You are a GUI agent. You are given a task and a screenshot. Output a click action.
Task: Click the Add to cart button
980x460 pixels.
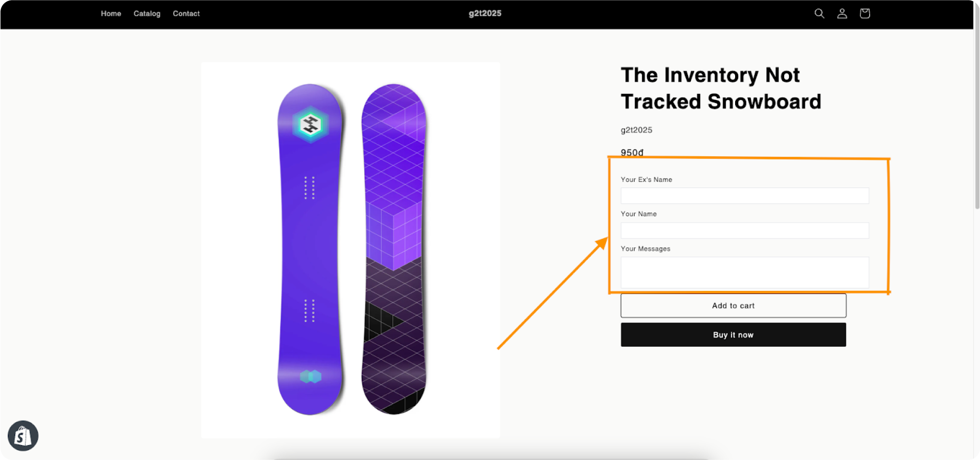[733, 306]
